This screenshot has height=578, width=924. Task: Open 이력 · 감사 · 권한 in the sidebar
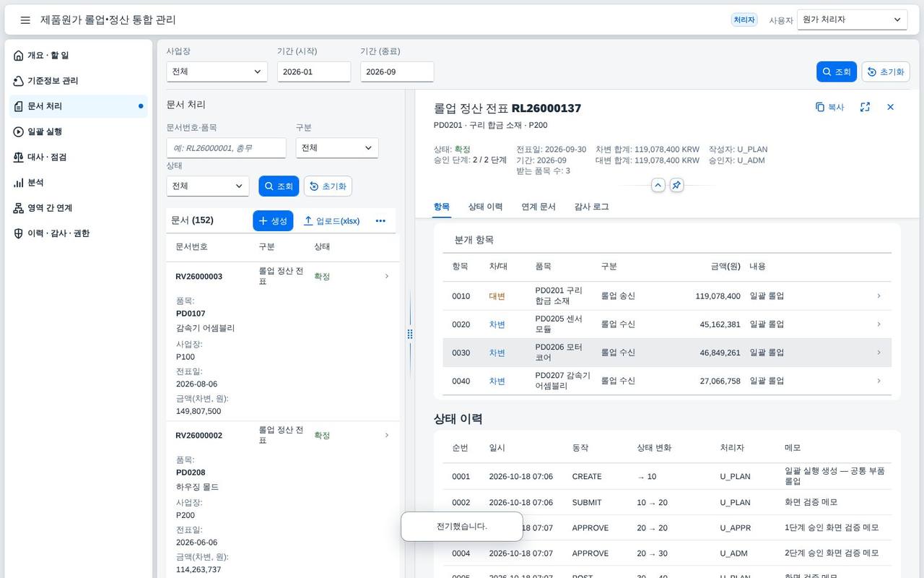[x=78, y=233]
